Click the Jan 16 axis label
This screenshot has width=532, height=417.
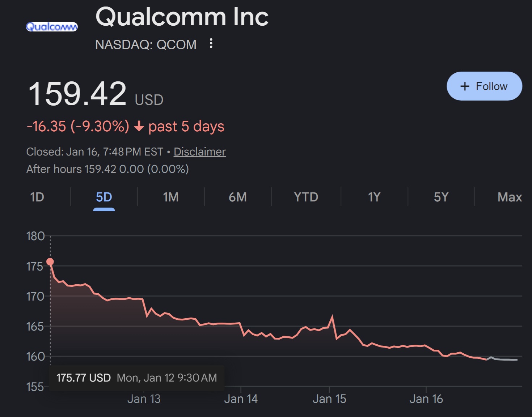pyautogui.click(x=426, y=399)
